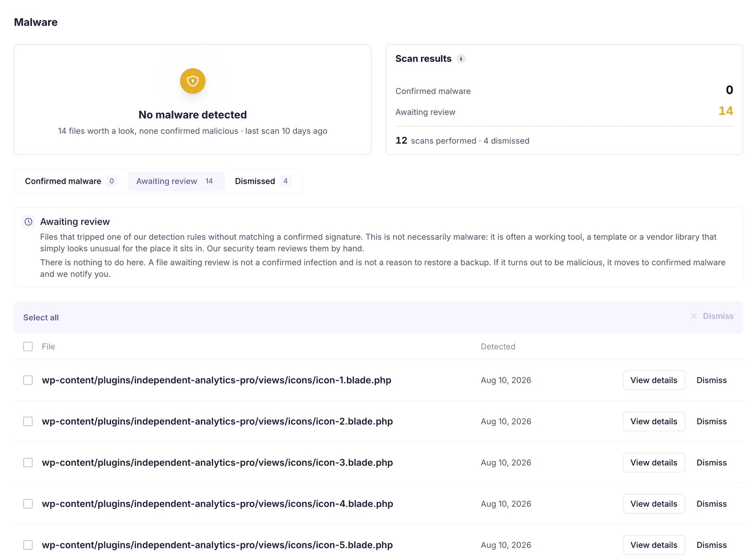Click the icon-5.blade.php file path
756x556 pixels.
217,545
